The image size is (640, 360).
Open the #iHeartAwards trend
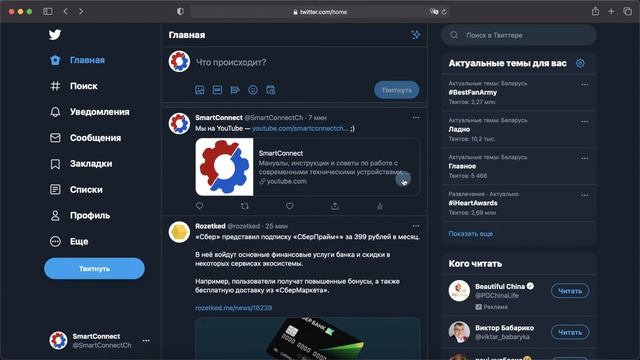click(473, 203)
